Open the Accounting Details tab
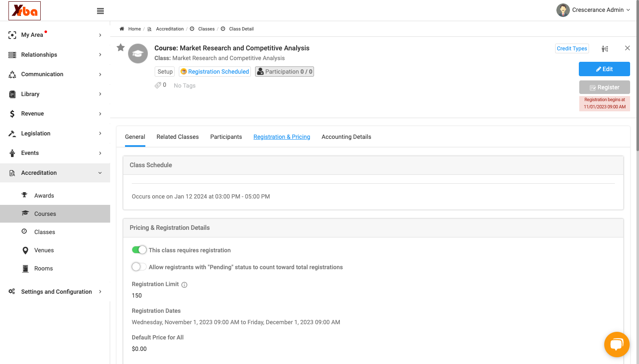The width and height of the screenshot is (639, 364). [x=346, y=137]
